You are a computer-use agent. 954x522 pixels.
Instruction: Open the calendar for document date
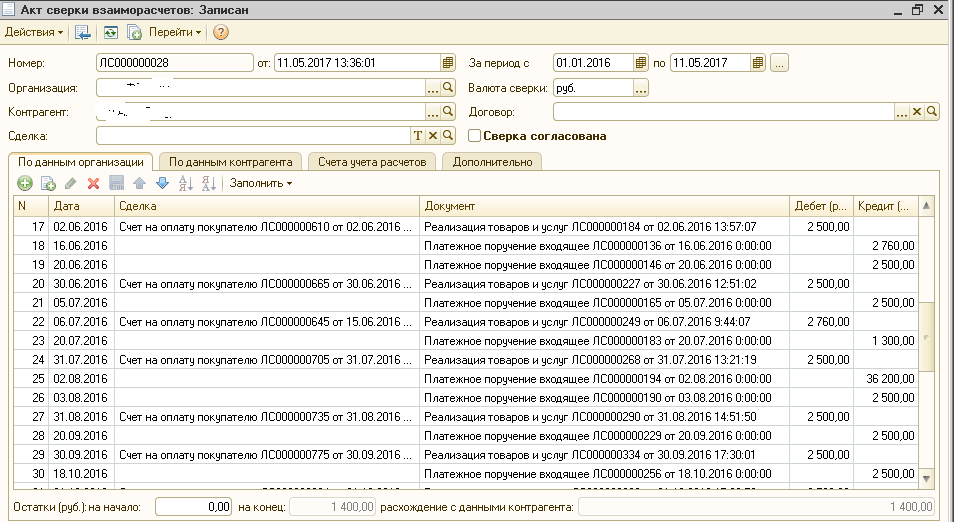(448, 63)
